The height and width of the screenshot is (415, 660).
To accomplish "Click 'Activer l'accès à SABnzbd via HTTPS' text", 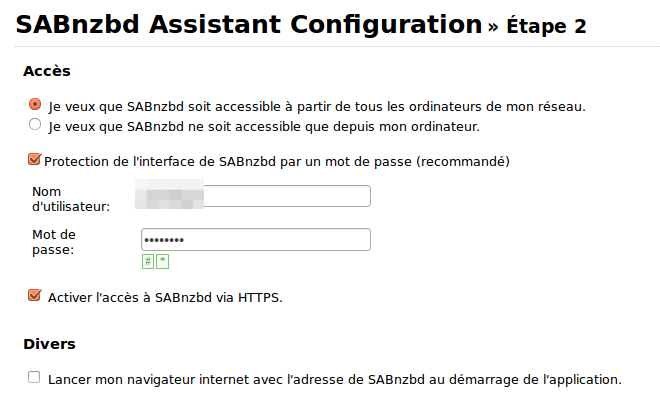I will tap(165, 297).
